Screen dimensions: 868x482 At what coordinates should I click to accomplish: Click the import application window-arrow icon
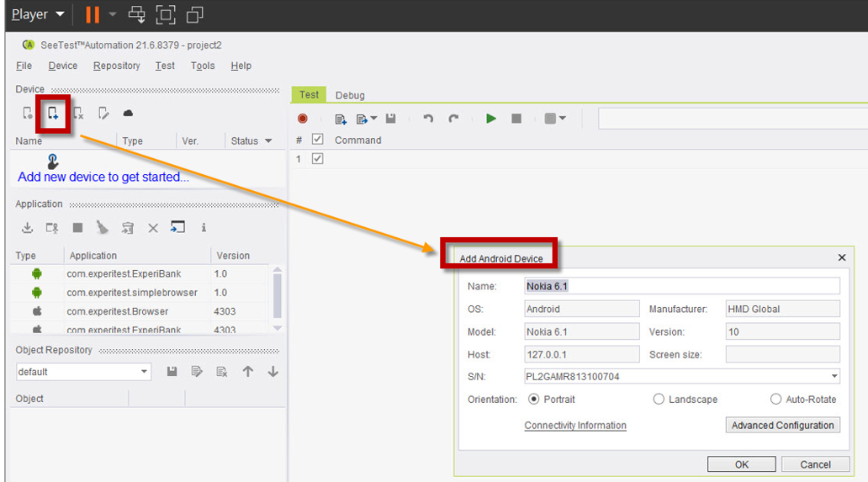click(177, 227)
